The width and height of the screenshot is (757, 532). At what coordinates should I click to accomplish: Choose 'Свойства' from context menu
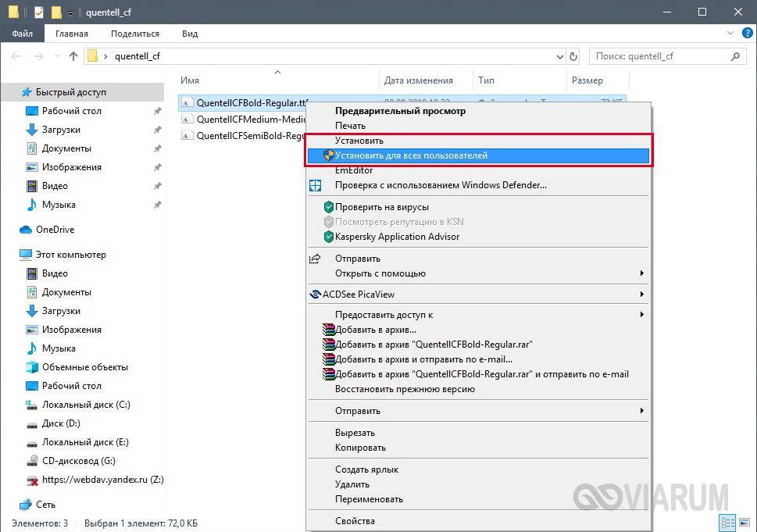pos(355,521)
